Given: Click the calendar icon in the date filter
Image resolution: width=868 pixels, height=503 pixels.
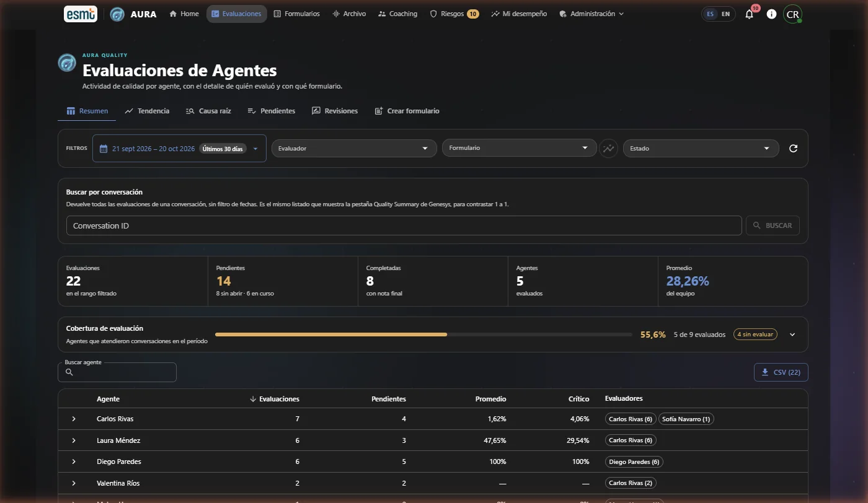Looking at the screenshot, I should pos(104,149).
